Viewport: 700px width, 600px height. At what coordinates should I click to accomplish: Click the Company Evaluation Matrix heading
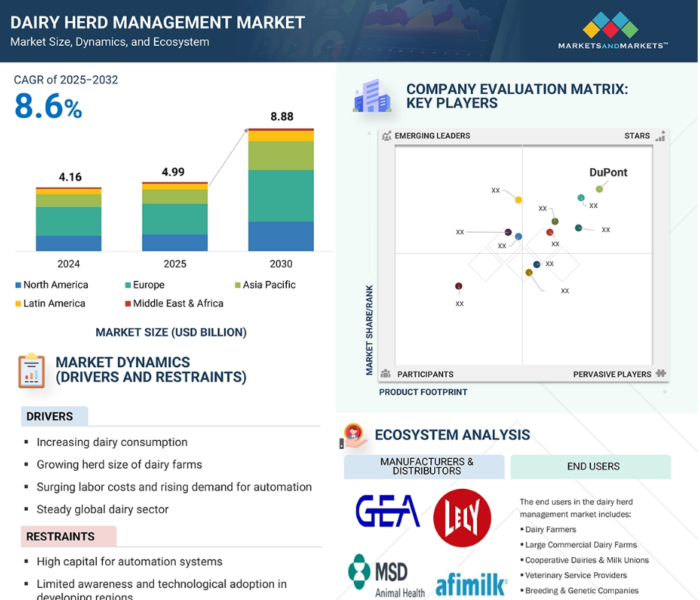coord(517,96)
